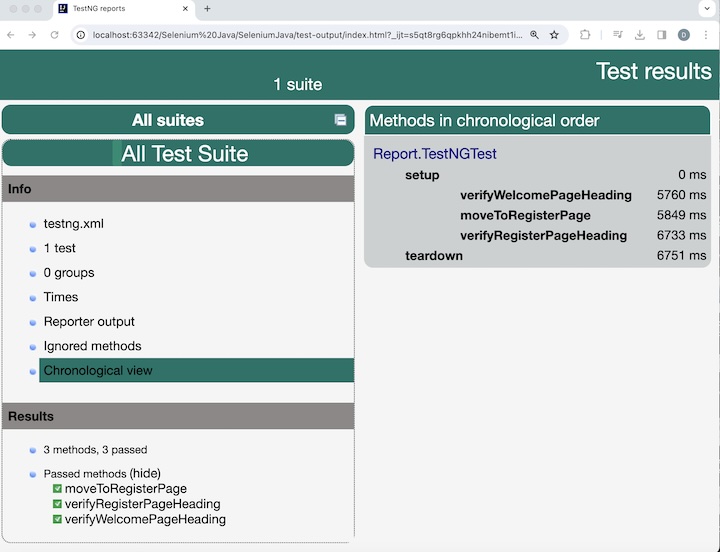Click passed method verifyWelcomePageHeading in Results

coord(145,519)
